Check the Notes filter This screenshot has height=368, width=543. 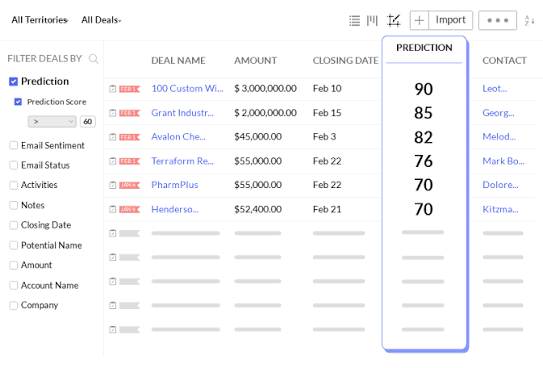tap(14, 205)
